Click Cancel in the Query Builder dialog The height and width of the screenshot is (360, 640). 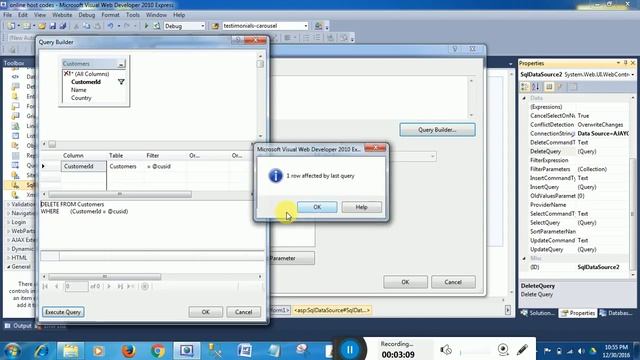click(x=244, y=312)
